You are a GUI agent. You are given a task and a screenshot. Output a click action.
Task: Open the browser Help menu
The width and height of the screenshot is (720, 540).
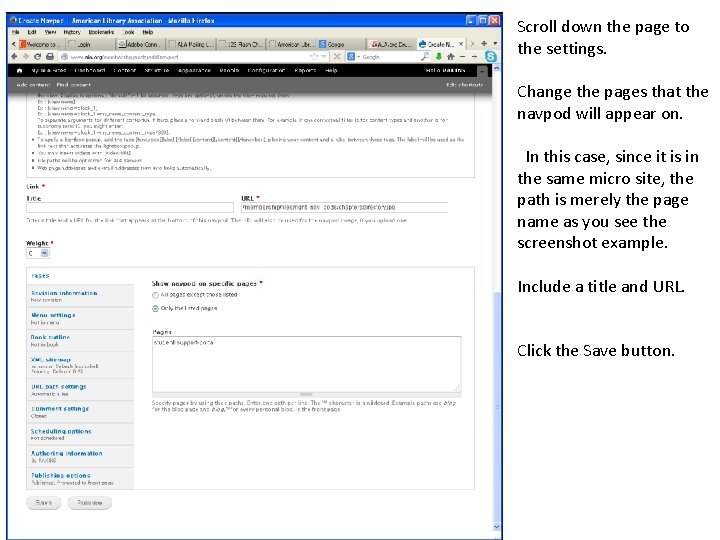click(x=147, y=32)
